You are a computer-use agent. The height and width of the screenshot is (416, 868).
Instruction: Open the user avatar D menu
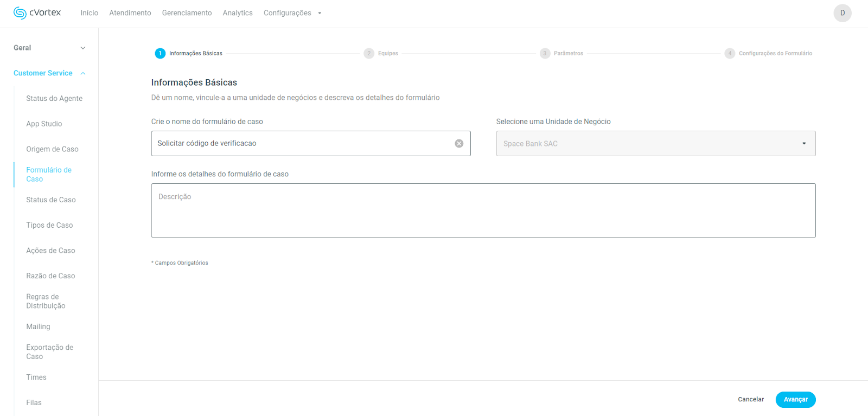pos(842,13)
